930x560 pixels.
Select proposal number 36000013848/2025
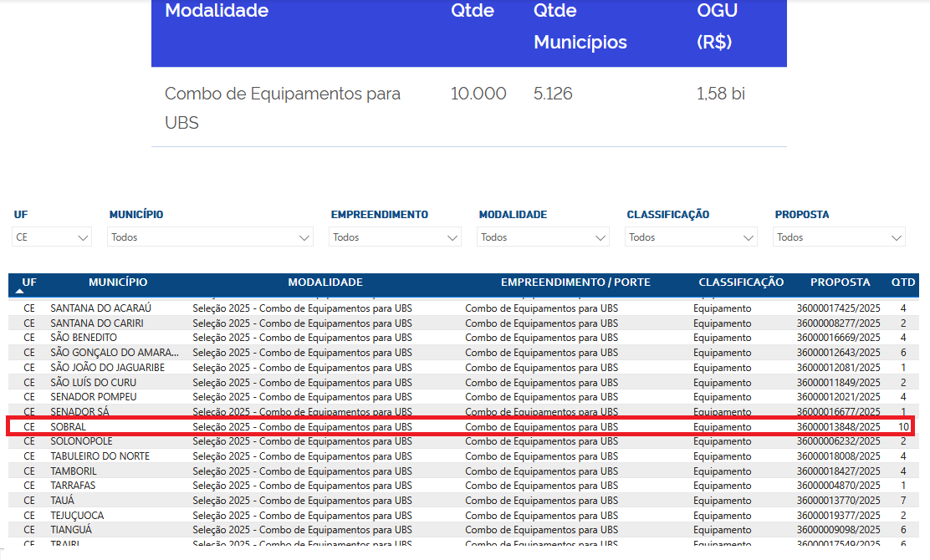[838, 427]
